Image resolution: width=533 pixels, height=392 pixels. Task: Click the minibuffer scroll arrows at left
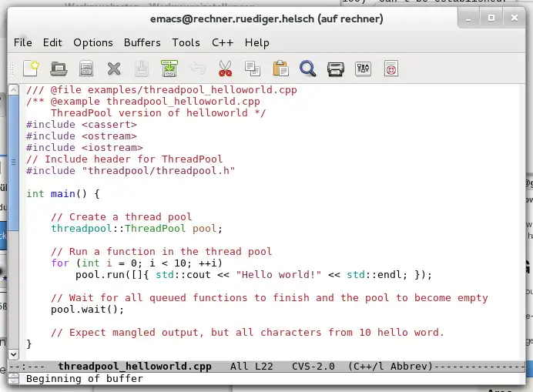pyautogui.click(x=13, y=378)
